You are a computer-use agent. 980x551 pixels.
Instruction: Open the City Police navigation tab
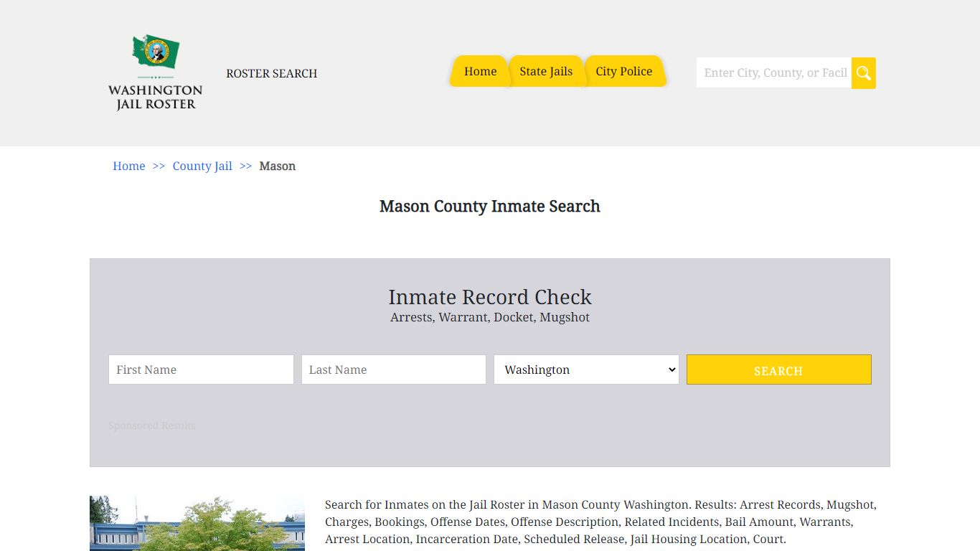pos(624,71)
